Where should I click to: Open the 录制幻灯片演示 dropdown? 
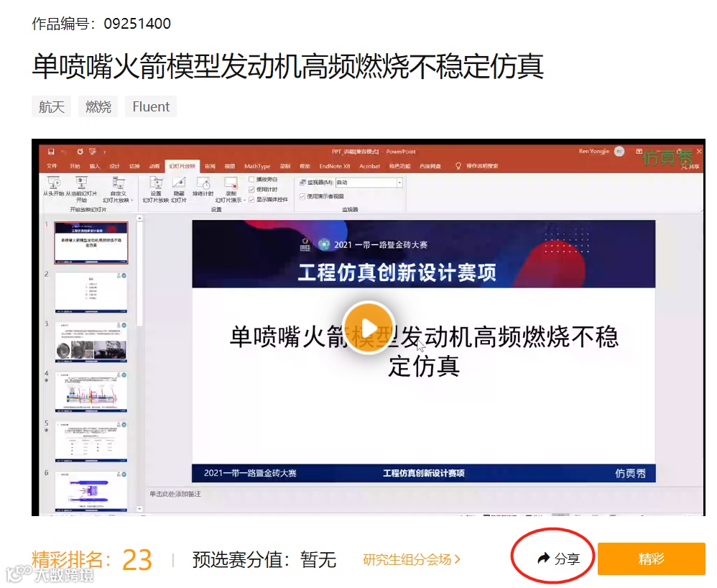pos(231,190)
